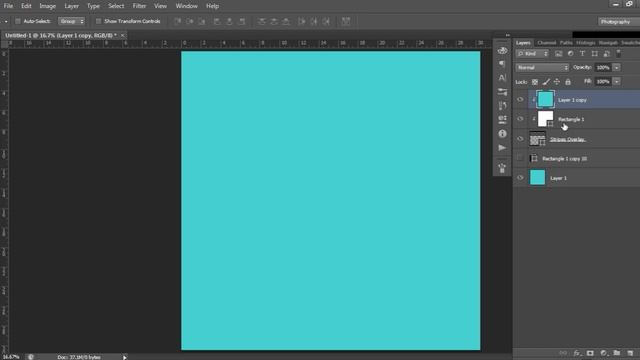Viewport: 640px width, 360px height.
Task: Create new layer icon in Layers panel
Action: click(630, 353)
